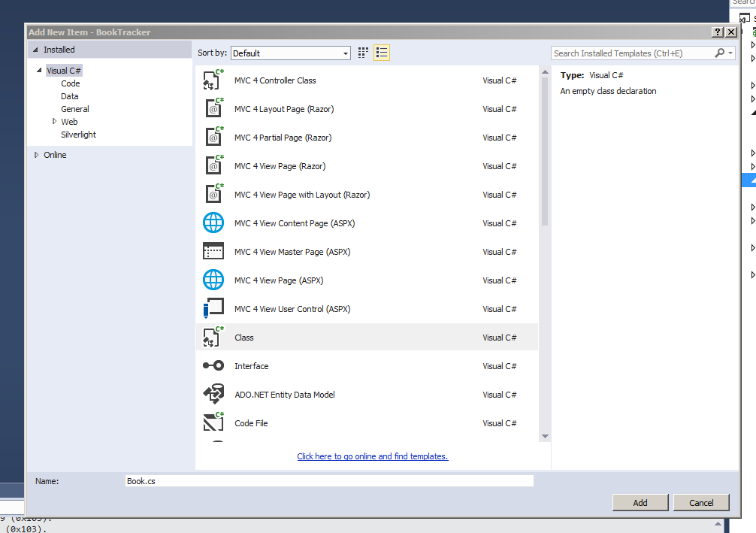
Task: Click the template list scroll down arrow
Action: pyautogui.click(x=545, y=436)
